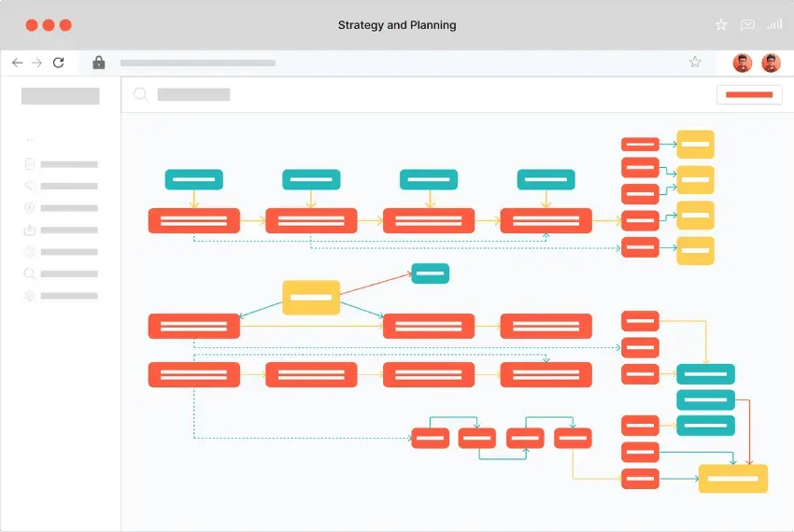Select the small teal node the red arrow points to

(x=431, y=273)
